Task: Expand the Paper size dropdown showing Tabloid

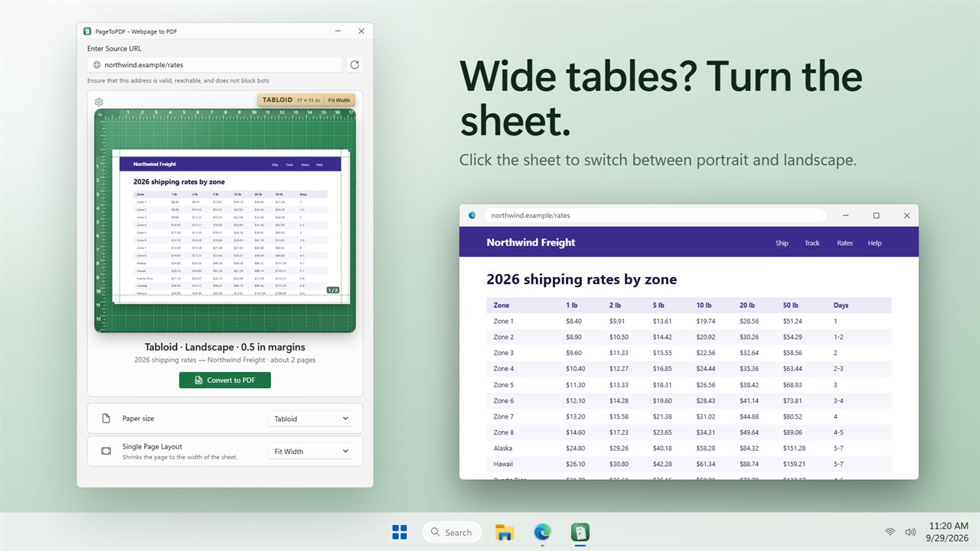Action: (x=311, y=419)
